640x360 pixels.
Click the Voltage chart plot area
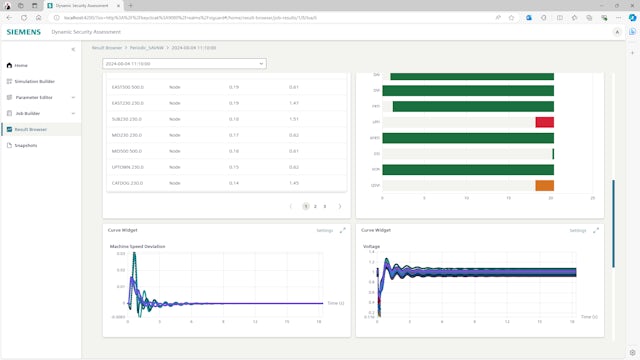(476, 284)
